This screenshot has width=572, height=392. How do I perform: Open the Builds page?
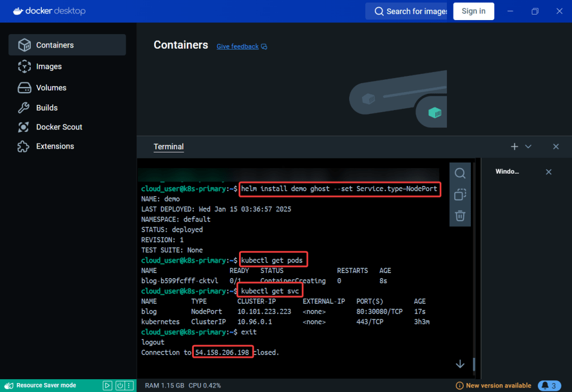(x=47, y=108)
